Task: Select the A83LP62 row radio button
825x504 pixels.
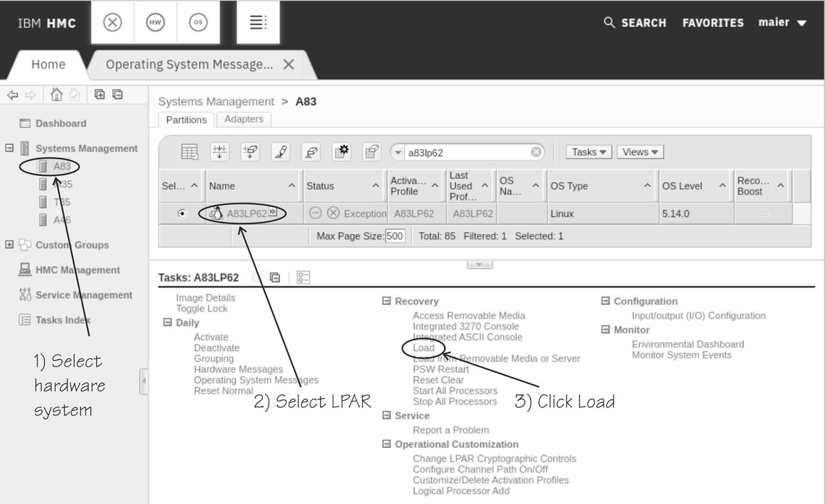Action: pyautogui.click(x=182, y=213)
